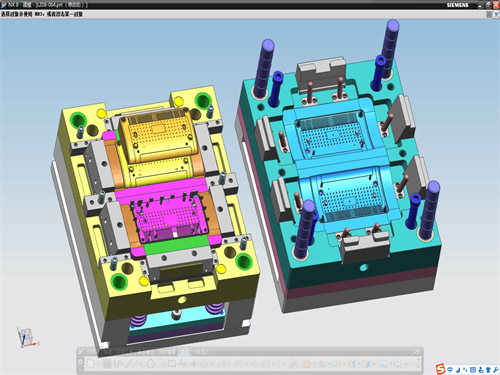This screenshot has width=500, height=375.
Task: Select the Point plus-sign tool
Action: [193, 363]
